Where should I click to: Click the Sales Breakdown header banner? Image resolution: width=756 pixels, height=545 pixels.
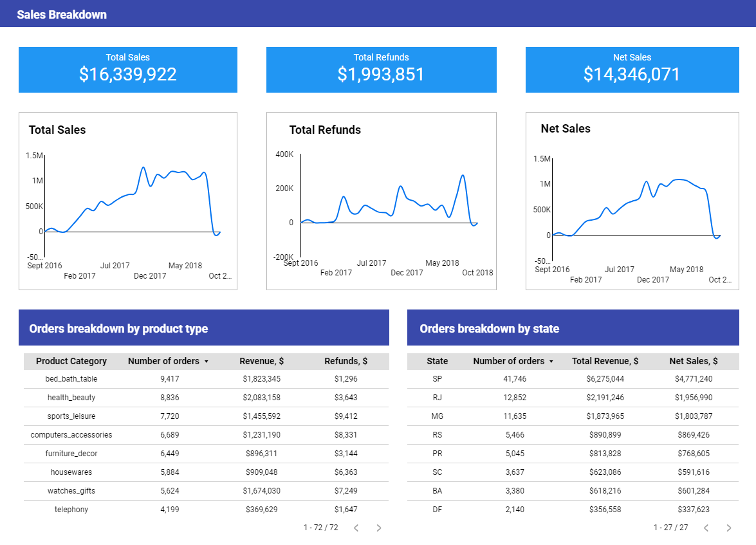(x=62, y=14)
